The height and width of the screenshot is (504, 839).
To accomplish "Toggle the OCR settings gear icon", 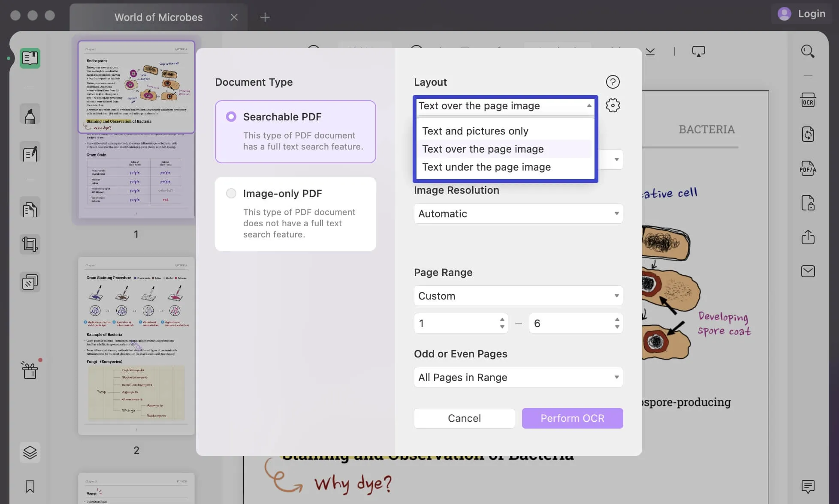I will pyautogui.click(x=613, y=105).
